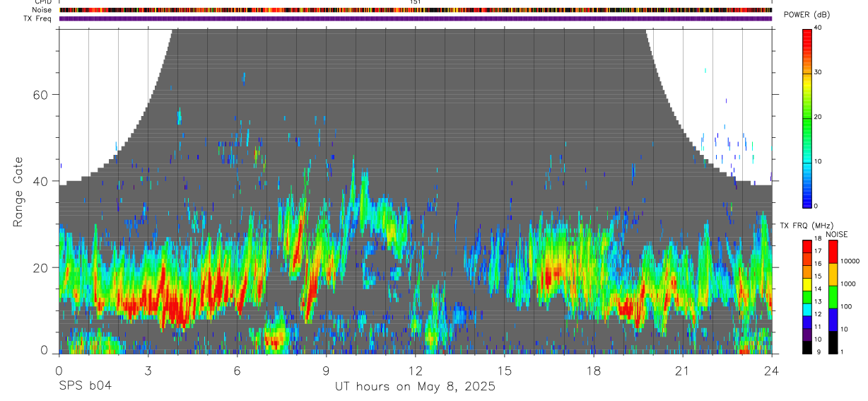This screenshot has width=868, height=401.
Task: Click the blue 10 NOISE legend swatch
Action: (832, 320)
